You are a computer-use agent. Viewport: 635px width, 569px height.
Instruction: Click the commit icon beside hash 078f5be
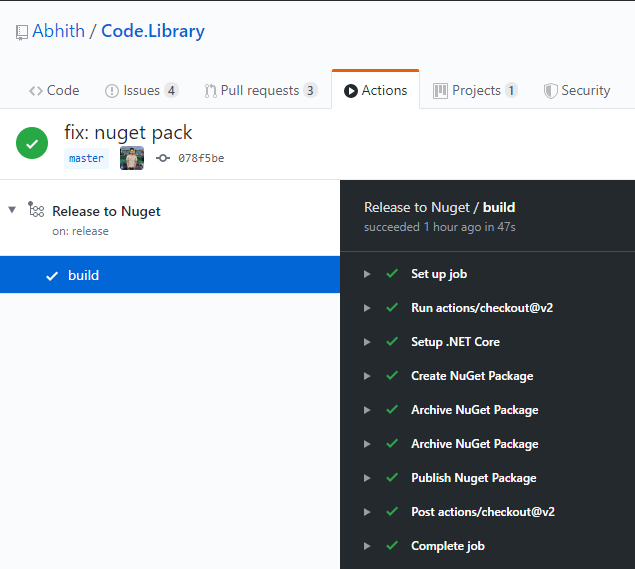coord(163,158)
